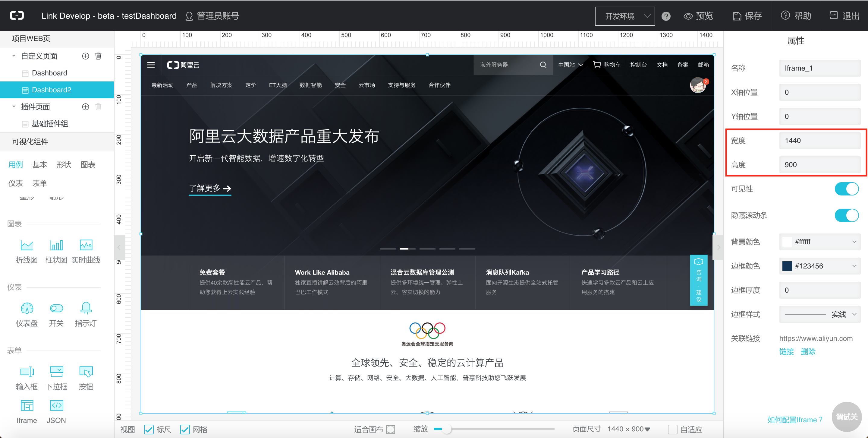
Task: Collapse the 自定义页面 tree node
Action: 14,56
